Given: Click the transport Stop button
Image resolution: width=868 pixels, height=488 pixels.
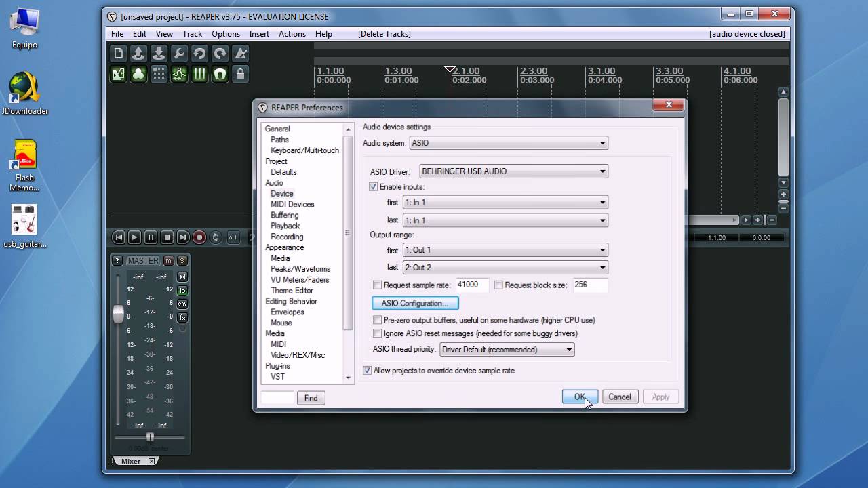Looking at the screenshot, I should tap(167, 237).
